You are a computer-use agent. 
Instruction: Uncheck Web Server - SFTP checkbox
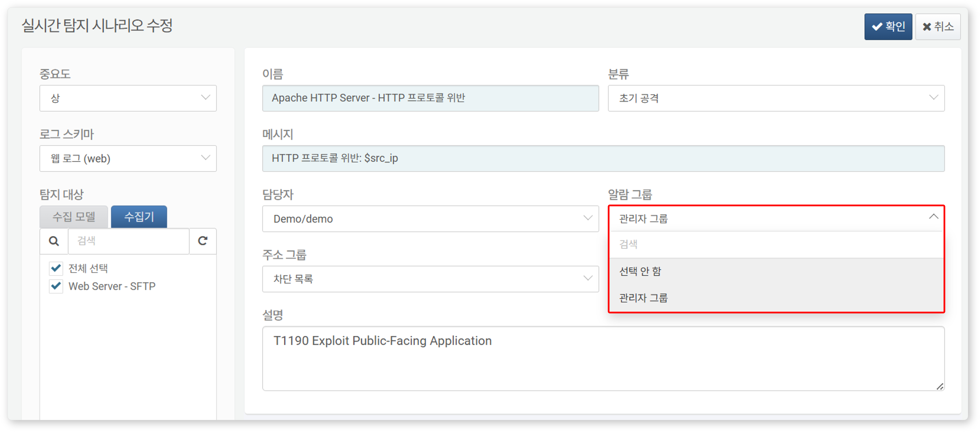pyautogui.click(x=56, y=286)
